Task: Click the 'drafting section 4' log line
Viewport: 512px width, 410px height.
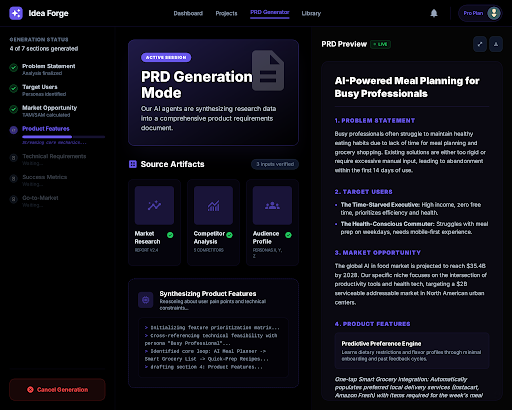Action: (203, 367)
